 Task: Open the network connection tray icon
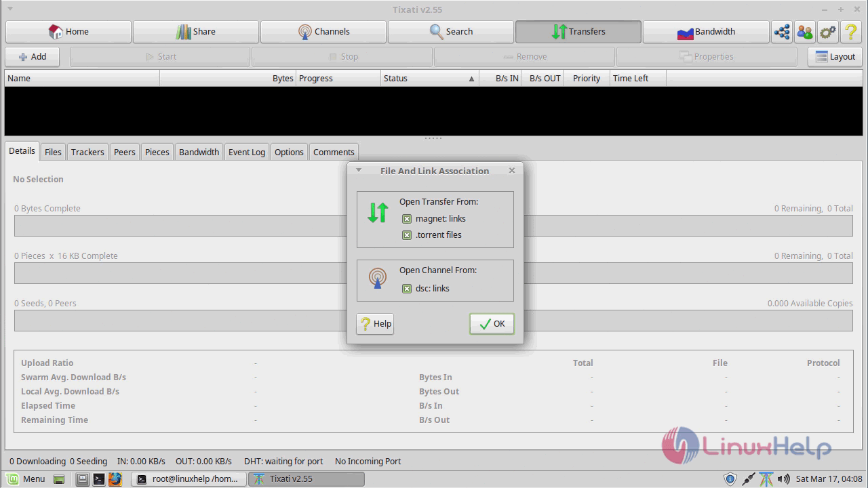tap(748, 479)
